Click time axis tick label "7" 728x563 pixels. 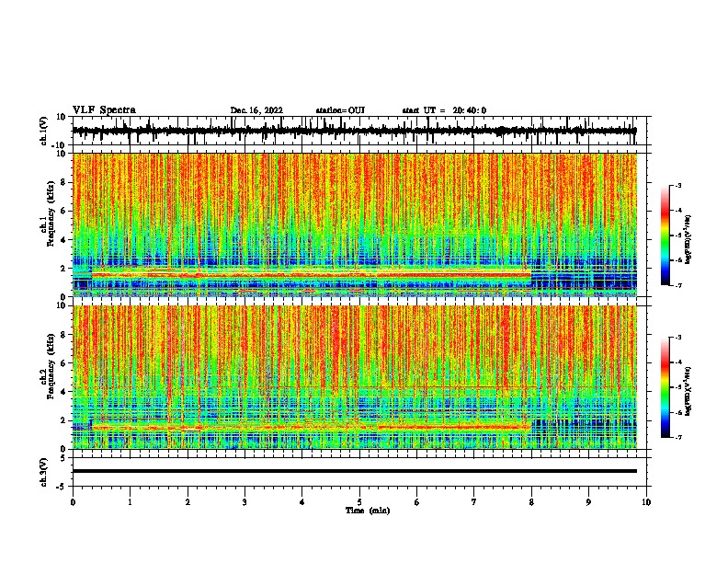coord(474,502)
